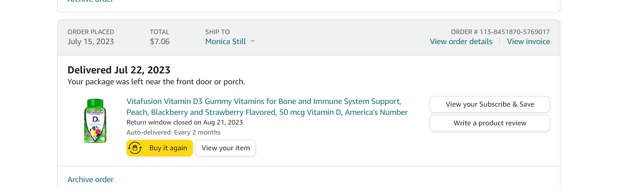Click Archive order link below the product
This screenshot has width=644, height=190.
[91, 180]
